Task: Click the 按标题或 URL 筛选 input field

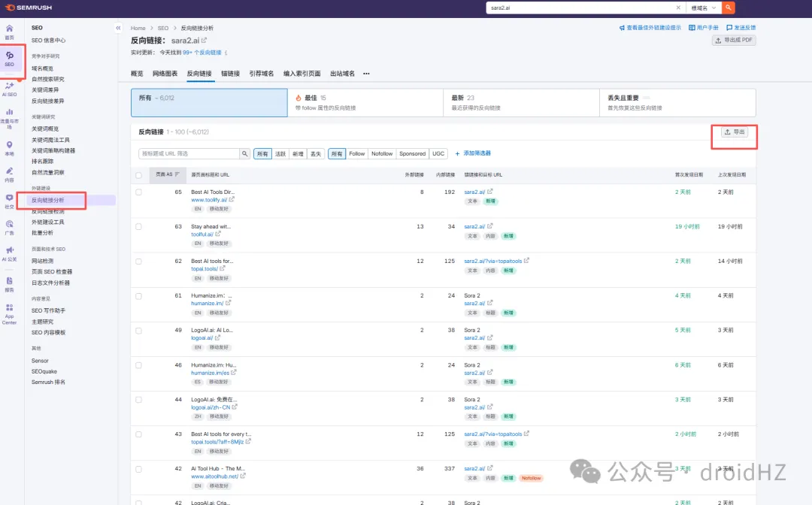Action: click(188, 153)
